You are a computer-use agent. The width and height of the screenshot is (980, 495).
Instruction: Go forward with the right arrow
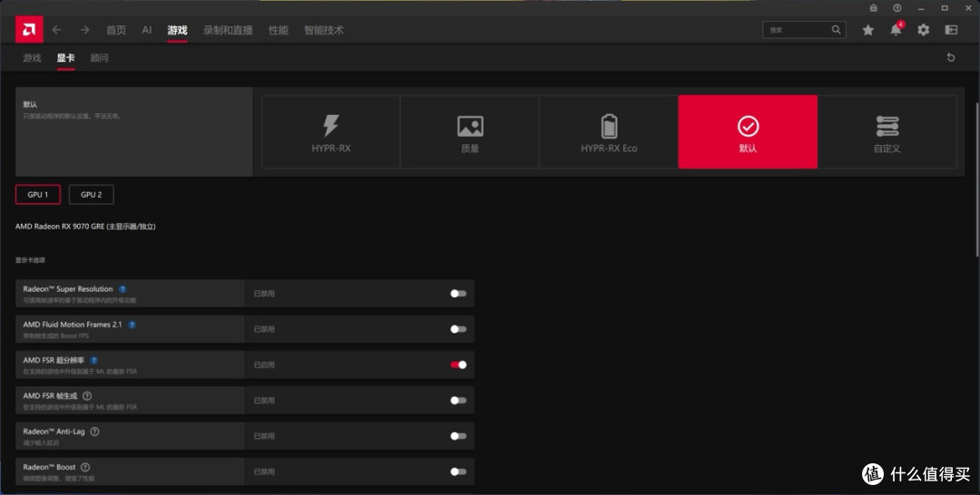[84, 30]
